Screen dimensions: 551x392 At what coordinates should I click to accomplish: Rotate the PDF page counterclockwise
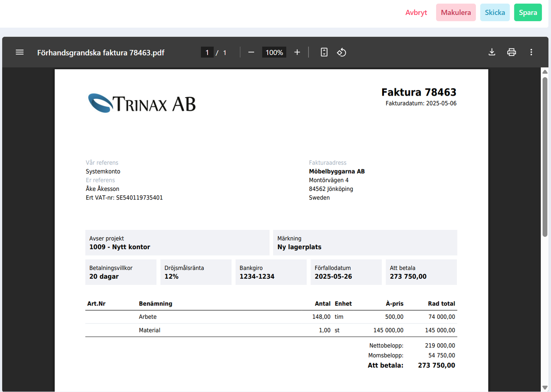coord(342,52)
